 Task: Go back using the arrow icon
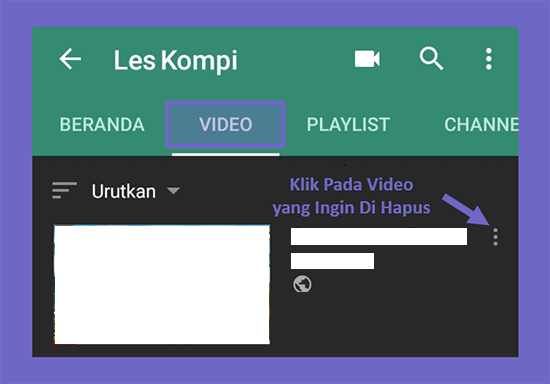(70, 59)
